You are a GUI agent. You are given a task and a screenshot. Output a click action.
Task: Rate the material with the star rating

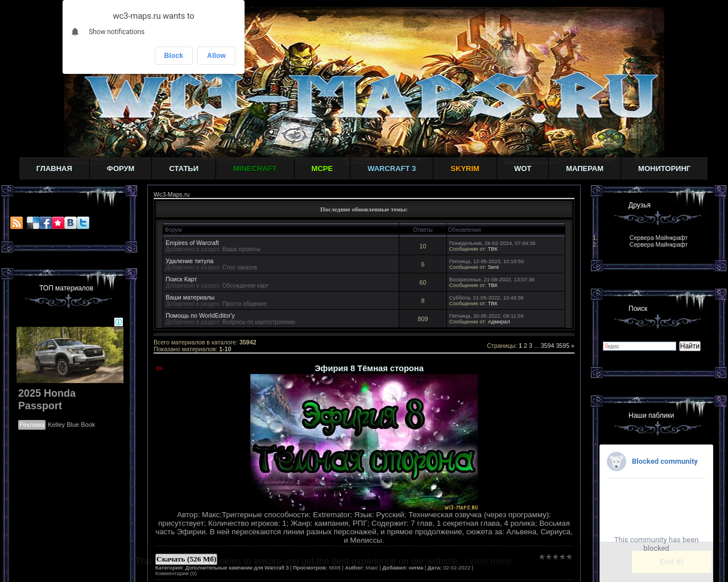click(556, 557)
